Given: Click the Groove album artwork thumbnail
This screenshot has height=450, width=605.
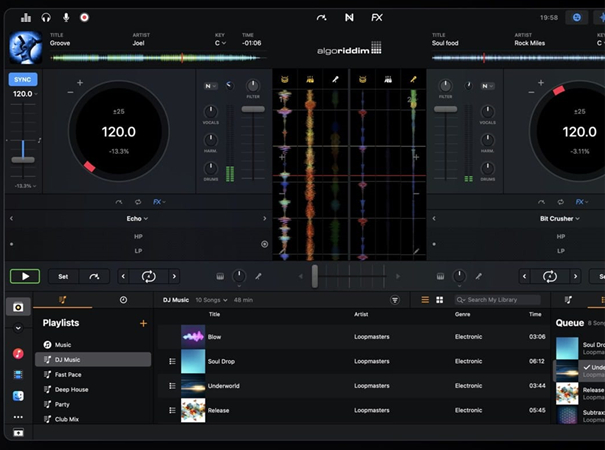Looking at the screenshot, I should coord(25,47).
